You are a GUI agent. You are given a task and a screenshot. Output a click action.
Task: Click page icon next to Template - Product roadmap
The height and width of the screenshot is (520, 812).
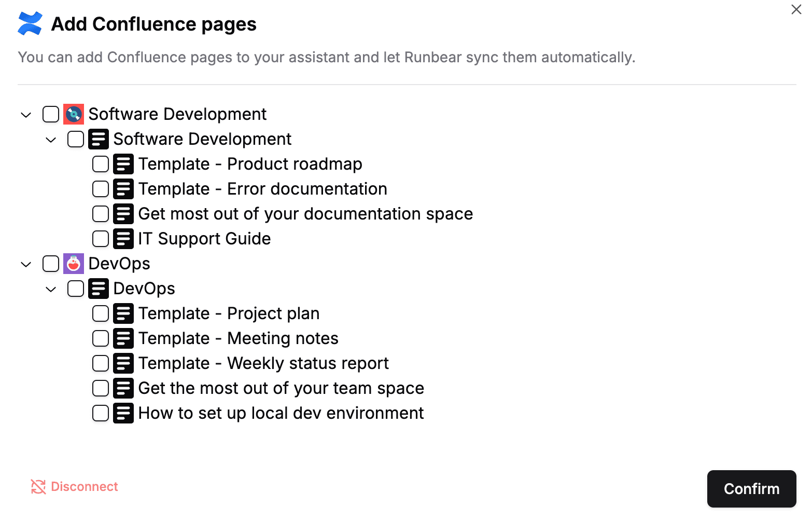(x=123, y=164)
